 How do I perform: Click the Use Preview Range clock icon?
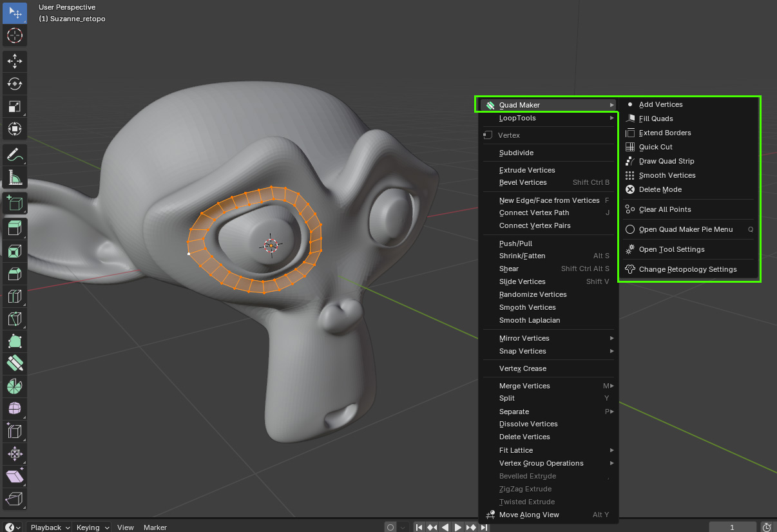click(x=767, y=527)
